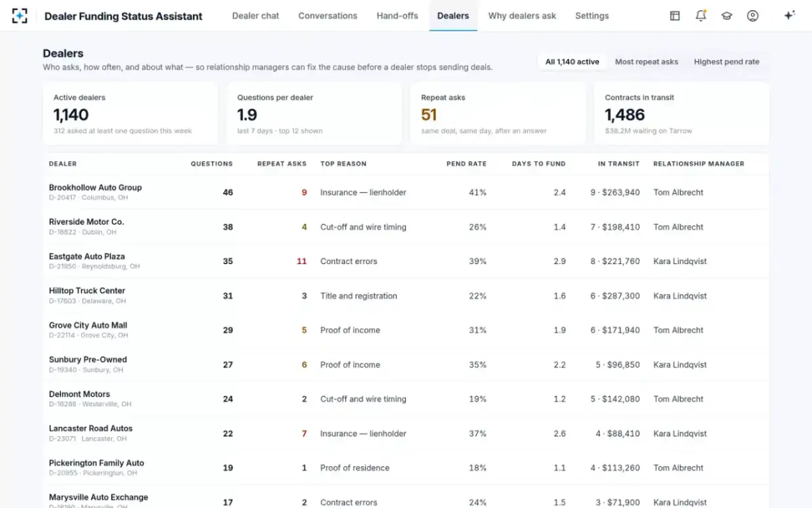Sort by the Dealer column header
This screenshot has width=812, height=508.
63,164
